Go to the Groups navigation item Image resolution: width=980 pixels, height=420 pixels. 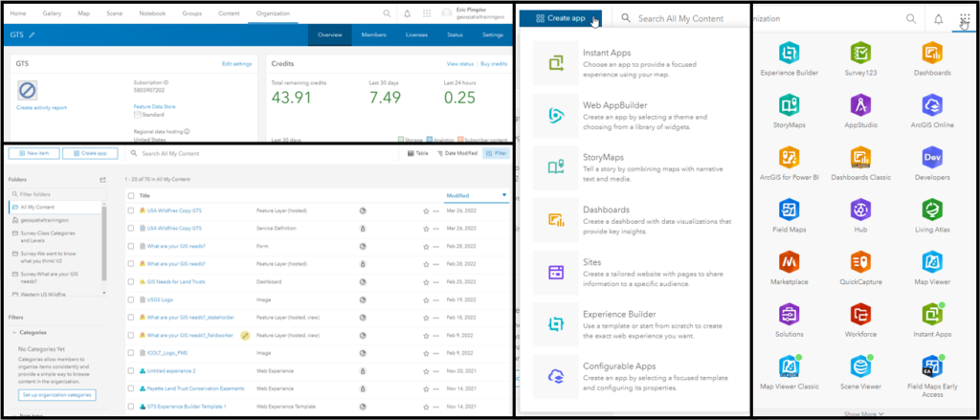pos(191,13)
